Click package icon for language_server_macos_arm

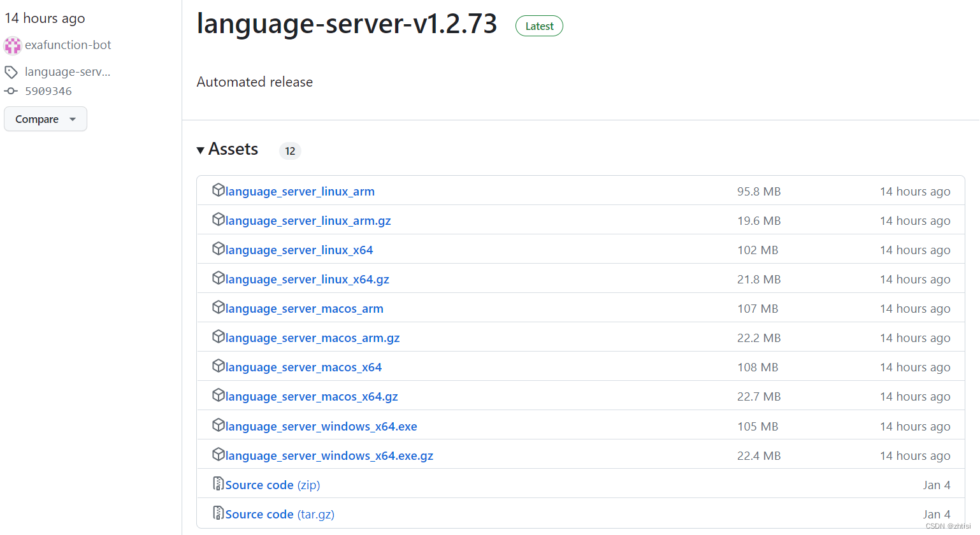point(219,307)
